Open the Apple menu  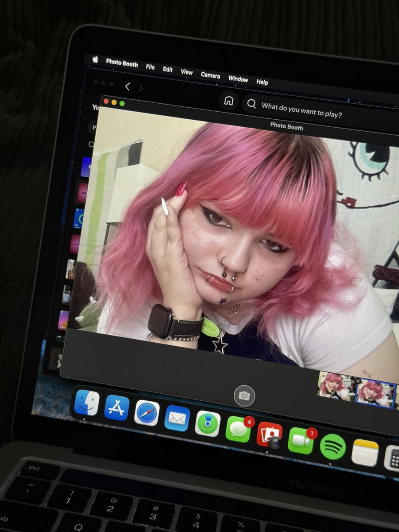pyautogui.click(x=95, y=59)
